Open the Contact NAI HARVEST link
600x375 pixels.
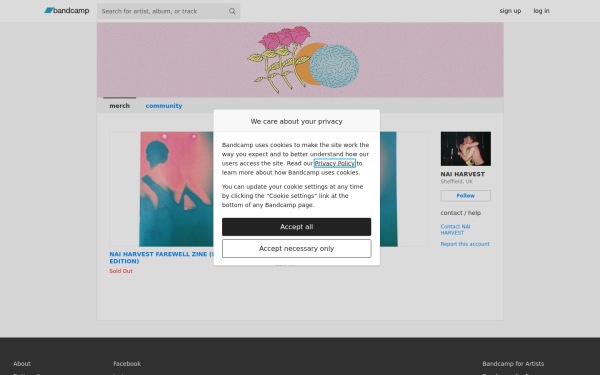pos(455,230)
